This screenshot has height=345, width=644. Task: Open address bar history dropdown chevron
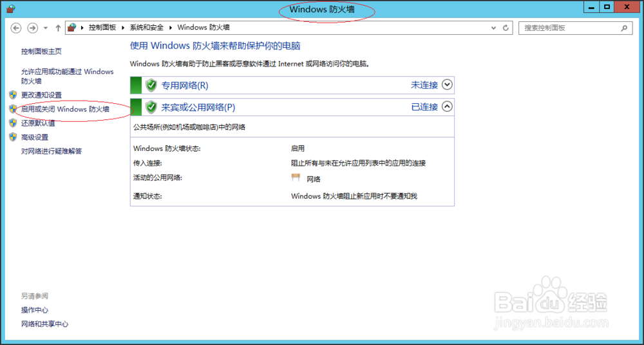coord(494,28)
